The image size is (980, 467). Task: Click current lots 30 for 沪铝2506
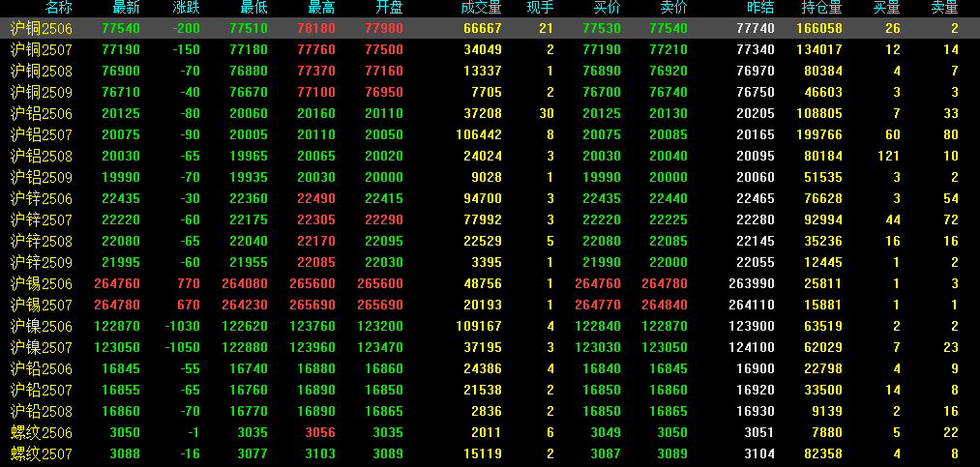547,114
